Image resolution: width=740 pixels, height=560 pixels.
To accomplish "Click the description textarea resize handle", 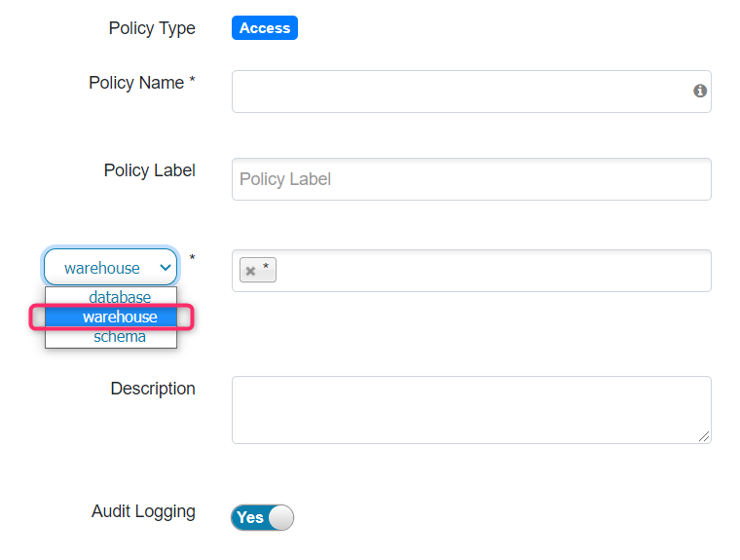I will point(704,436).
